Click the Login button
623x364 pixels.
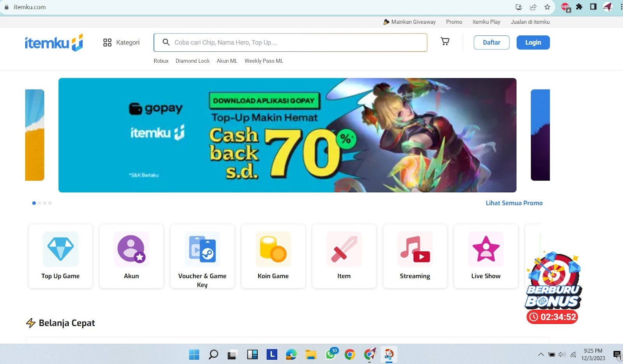[533, 42]
